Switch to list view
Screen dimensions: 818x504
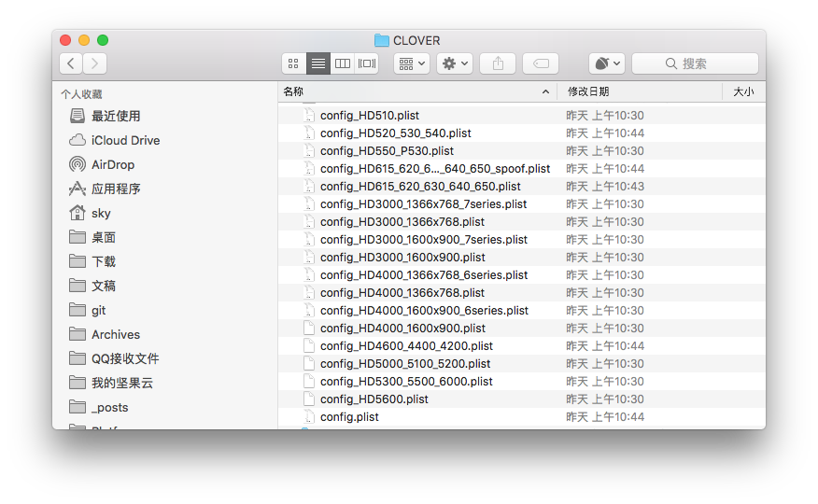pos(318,63)
